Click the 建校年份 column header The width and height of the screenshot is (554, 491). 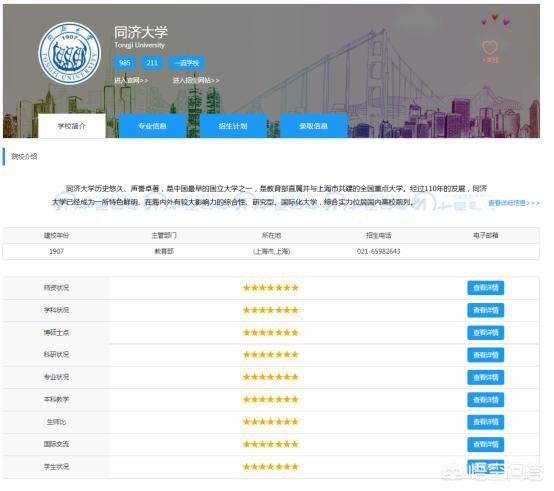tap(57, 236)
